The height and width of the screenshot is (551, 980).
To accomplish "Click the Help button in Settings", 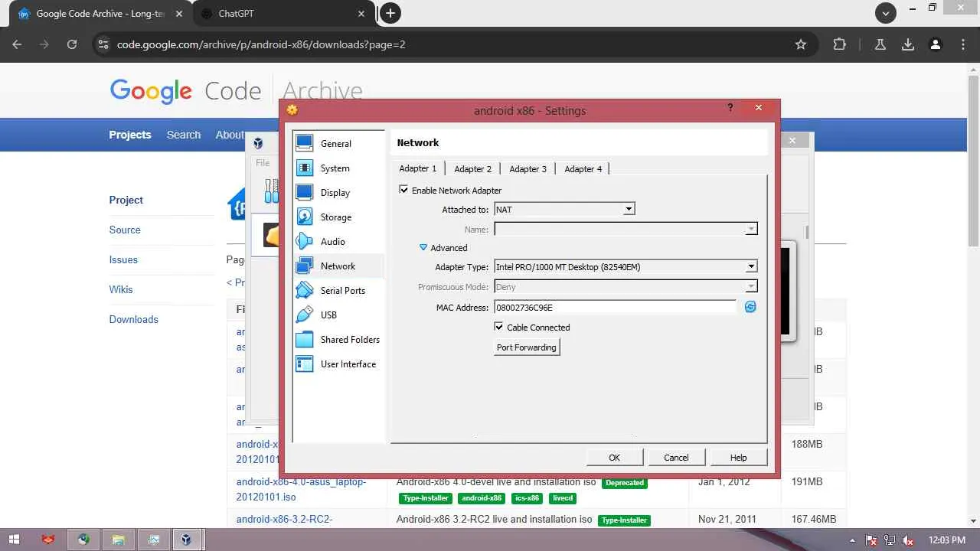I will pos(738,457).
